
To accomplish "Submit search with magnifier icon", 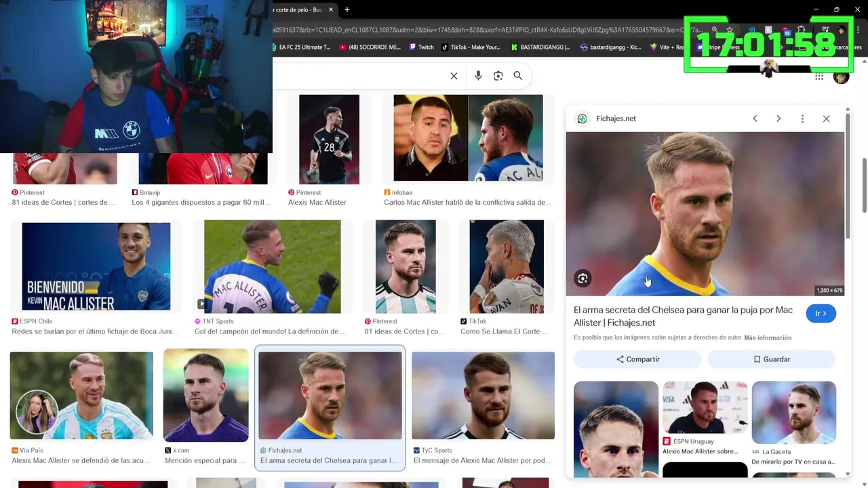I will (518, 76).
